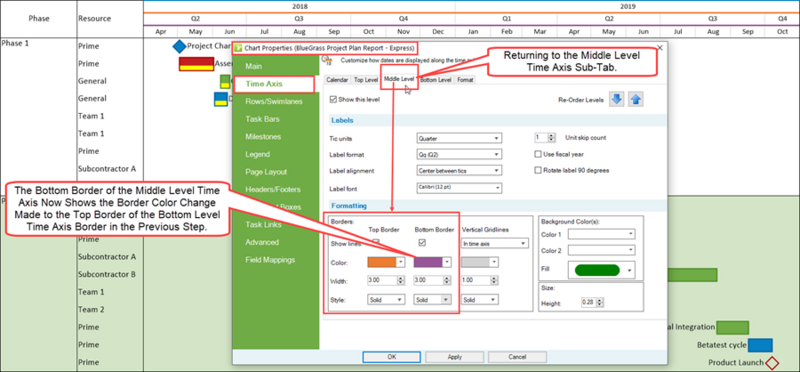Open the Label format Qq (Q2) dropdown

pos(459,154)
